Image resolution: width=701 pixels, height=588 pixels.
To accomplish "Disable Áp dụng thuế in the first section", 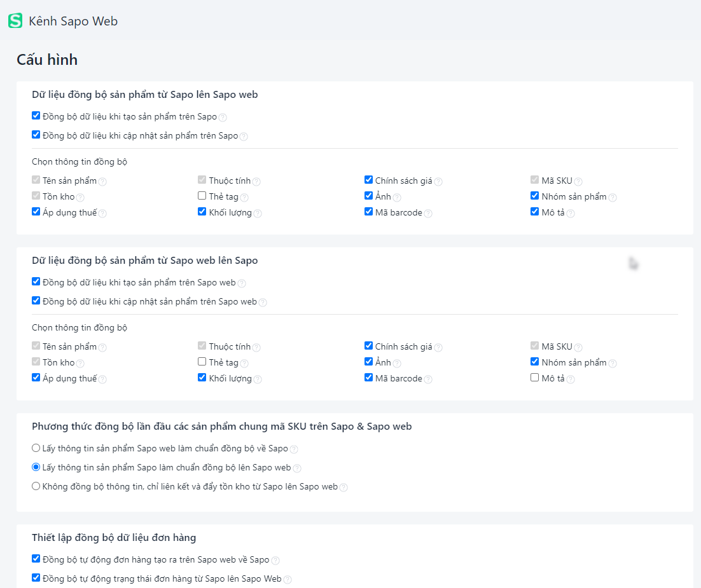I will [x=36, y=212].
